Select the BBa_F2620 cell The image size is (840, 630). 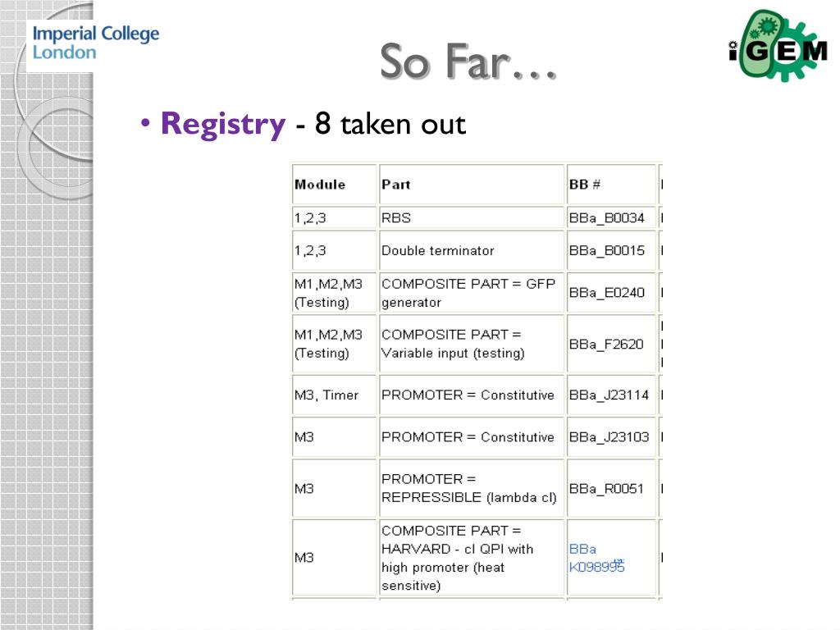coord(611,344)
